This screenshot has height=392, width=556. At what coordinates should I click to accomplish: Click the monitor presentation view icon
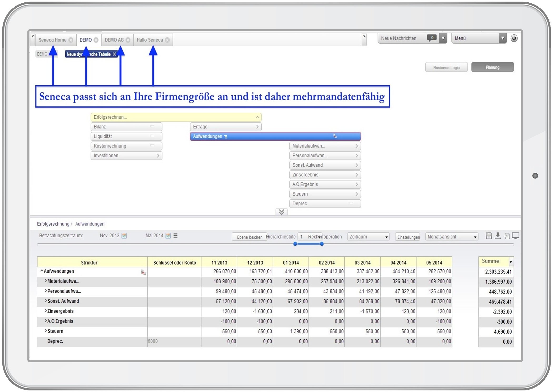click(x=515, y=236)
